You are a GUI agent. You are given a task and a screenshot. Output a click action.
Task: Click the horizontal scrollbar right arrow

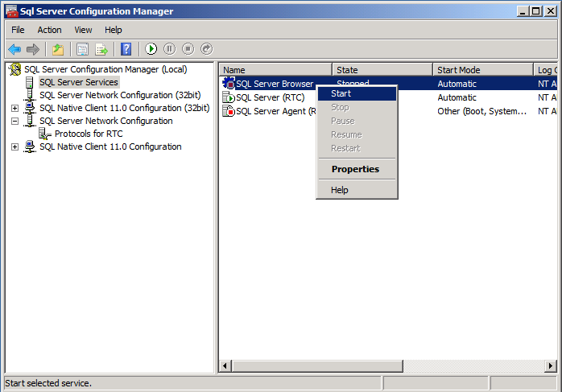pyautogui.click(x=551, y=366)
